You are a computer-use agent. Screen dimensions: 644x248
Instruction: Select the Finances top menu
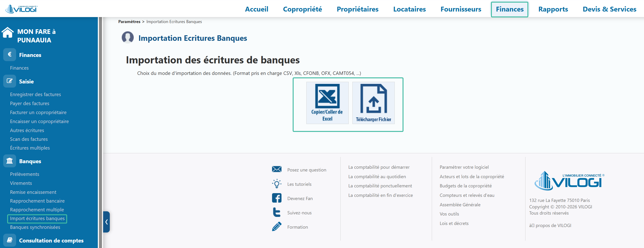[510, 9]
